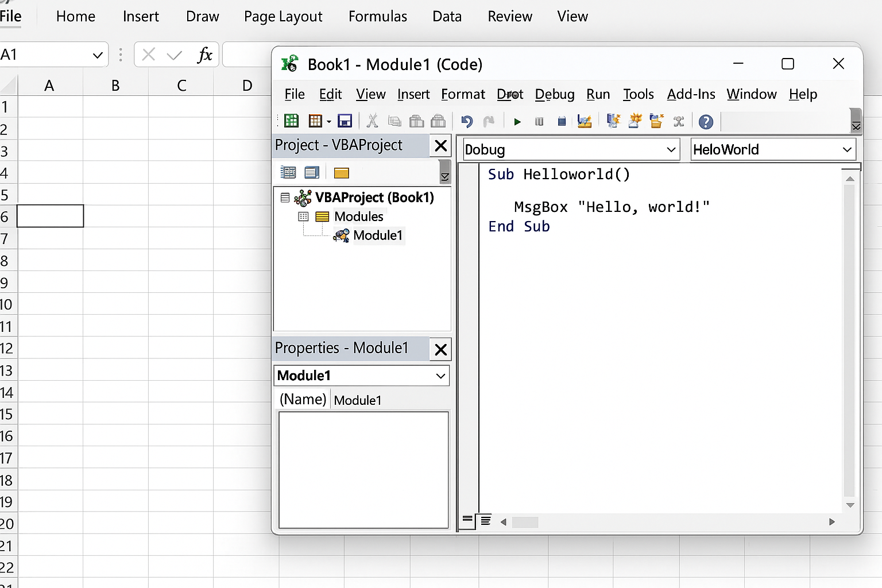Click the Redo arrow icon
882x588 pixels.
pyautogui.click(x=489, y=121)
